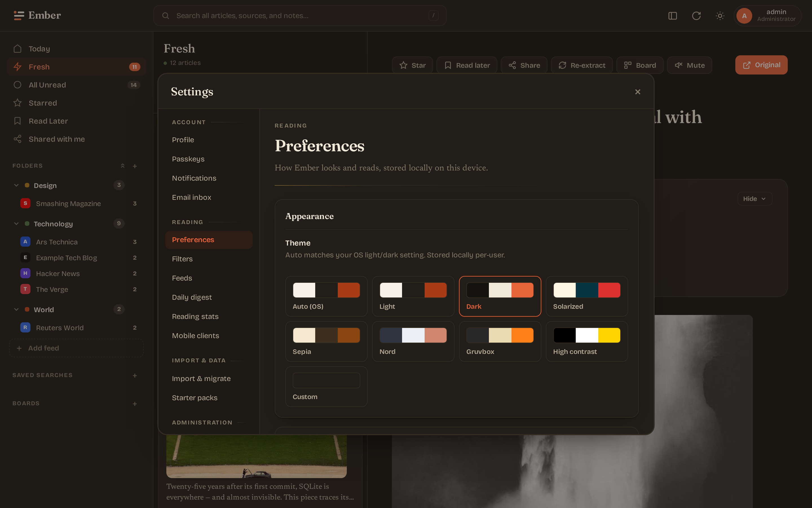The width and height of the screenshot is (812, 508).
Task: Click the Custom theme empty swatch
Action: (x=326, y=380)
